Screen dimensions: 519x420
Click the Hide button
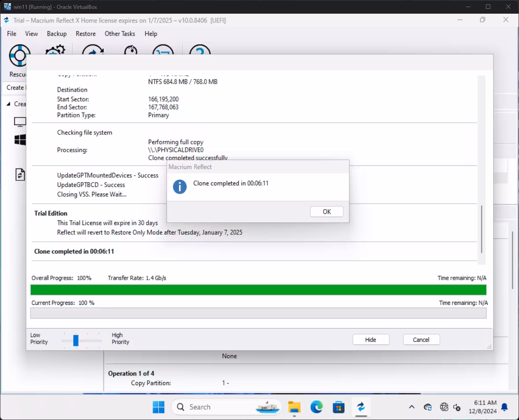pos(371,340)
